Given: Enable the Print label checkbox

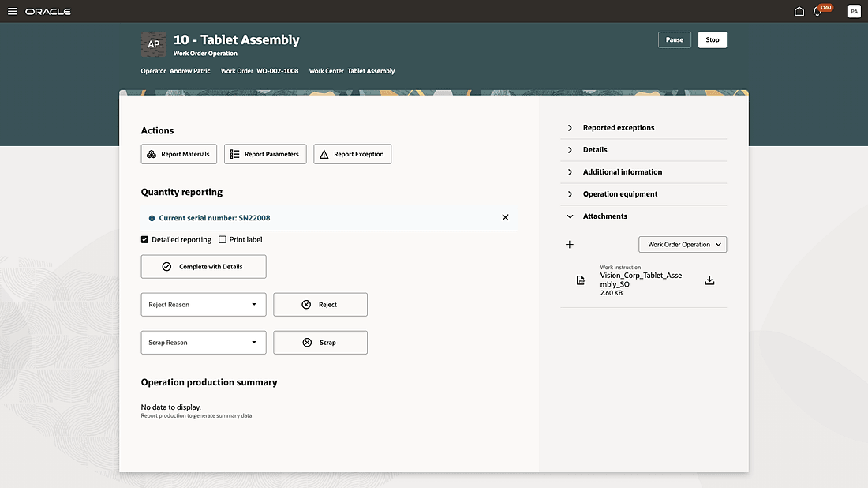Looking at the screenshot, I should tap(223, 240).
